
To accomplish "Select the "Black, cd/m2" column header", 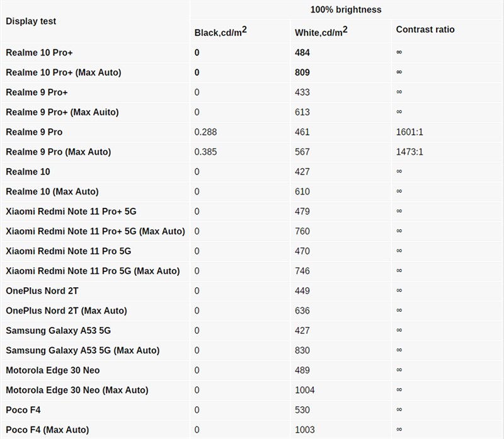I will click(x=220, y=31).
